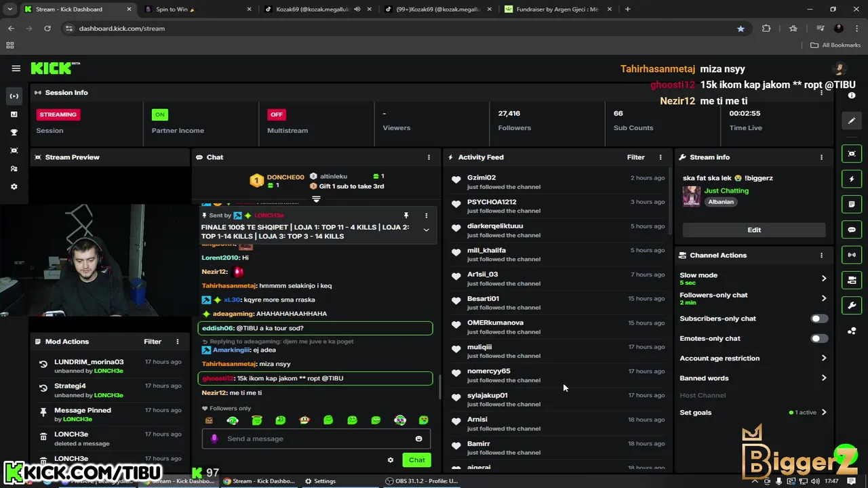Open the trophy icon in left sidebar
This screenshot has width=868, height=488.
[x=14, y=133]
